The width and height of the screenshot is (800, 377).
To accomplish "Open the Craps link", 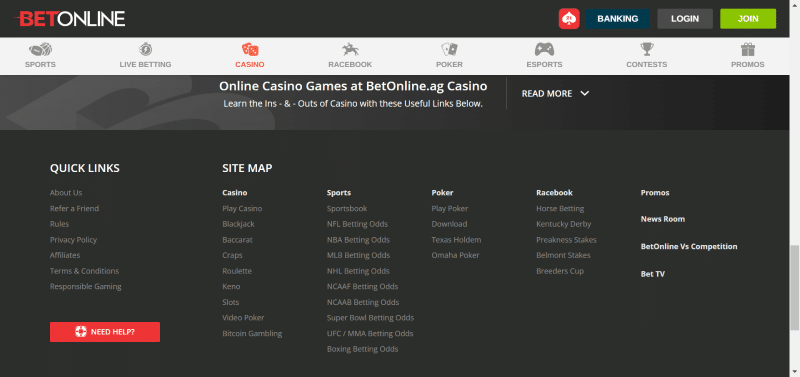I will [232, 255].
